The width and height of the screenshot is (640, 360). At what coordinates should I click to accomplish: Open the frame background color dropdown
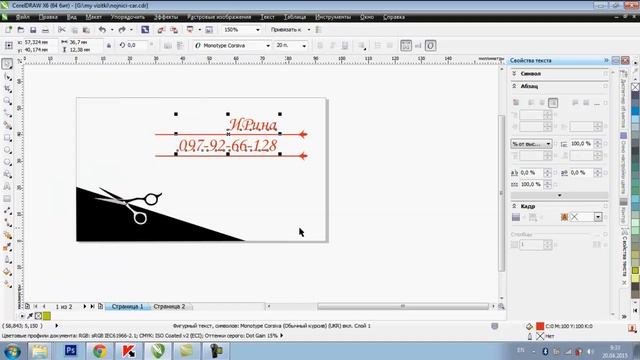coord(598,217)
